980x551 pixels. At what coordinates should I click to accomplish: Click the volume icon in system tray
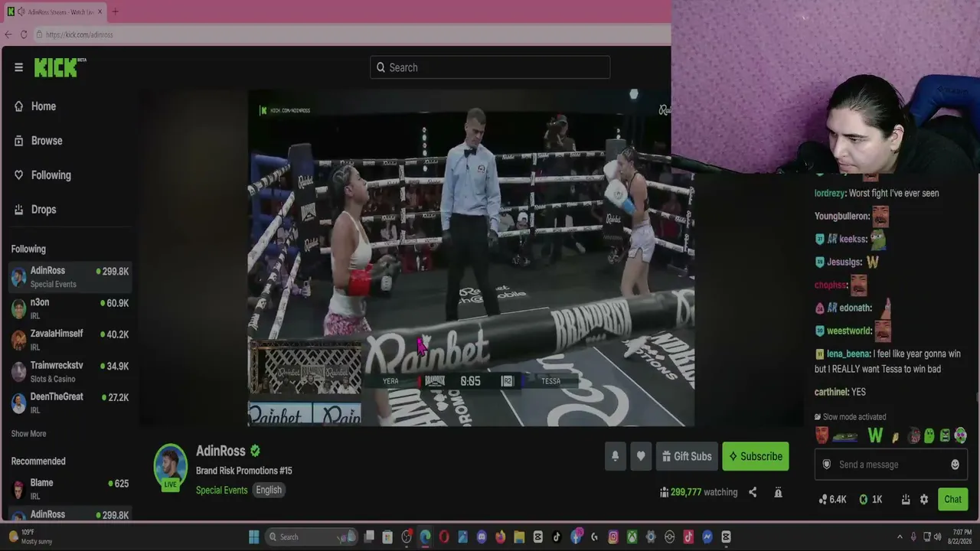[x=938, y=536]
